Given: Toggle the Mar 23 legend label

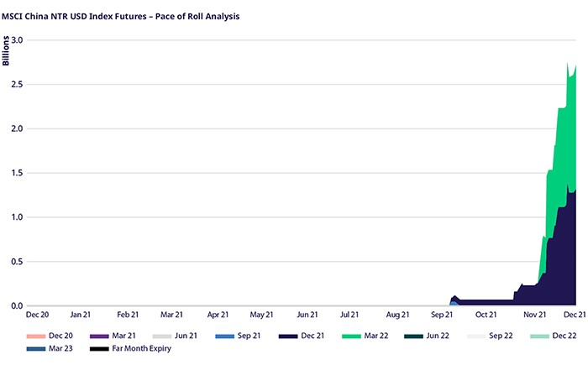Looking at the screenshot, I should point(60,348).
